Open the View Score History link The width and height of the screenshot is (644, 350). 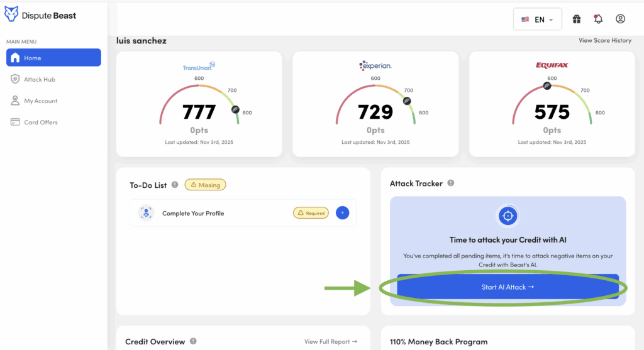pyautogui.click(x=604, y=41)
